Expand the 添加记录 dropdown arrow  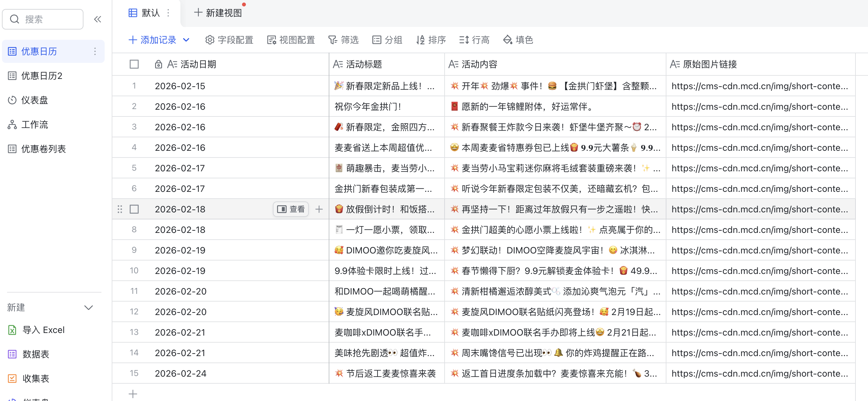click(186, 40)
